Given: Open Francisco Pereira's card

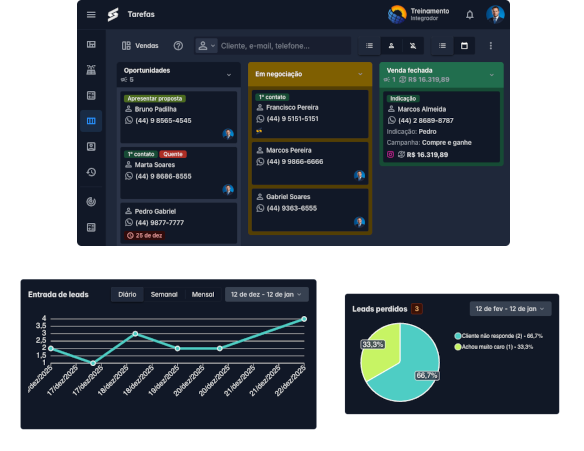Looking at the screenshot, I should (x=310, y=114).
